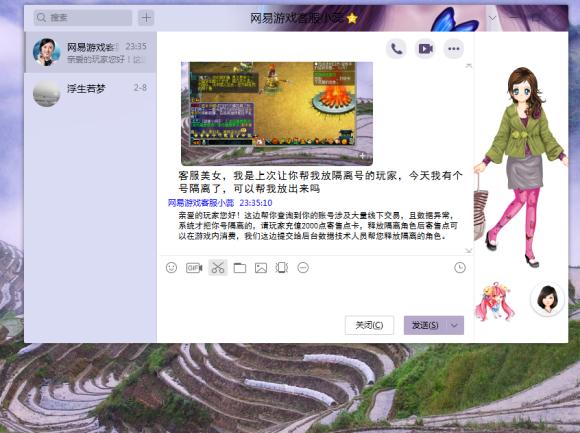Open the message history clock icon
The image size is (580, 433).
point(460,267)
